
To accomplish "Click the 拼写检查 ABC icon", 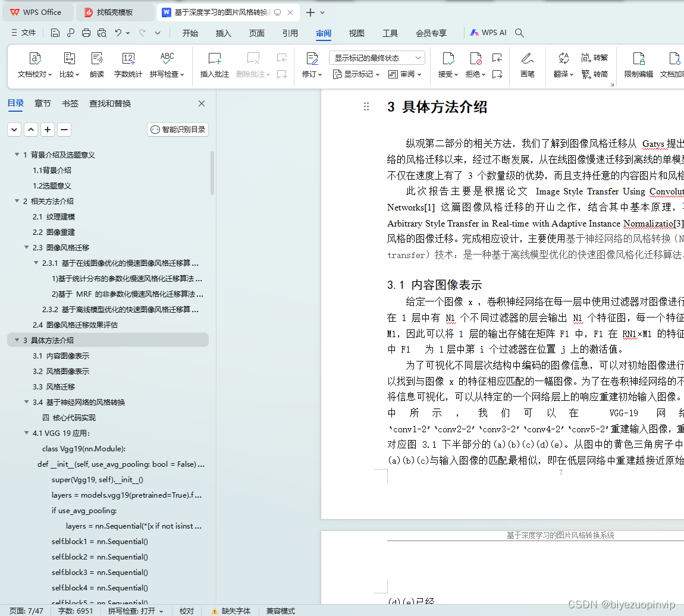I will [x=167, y=58].
